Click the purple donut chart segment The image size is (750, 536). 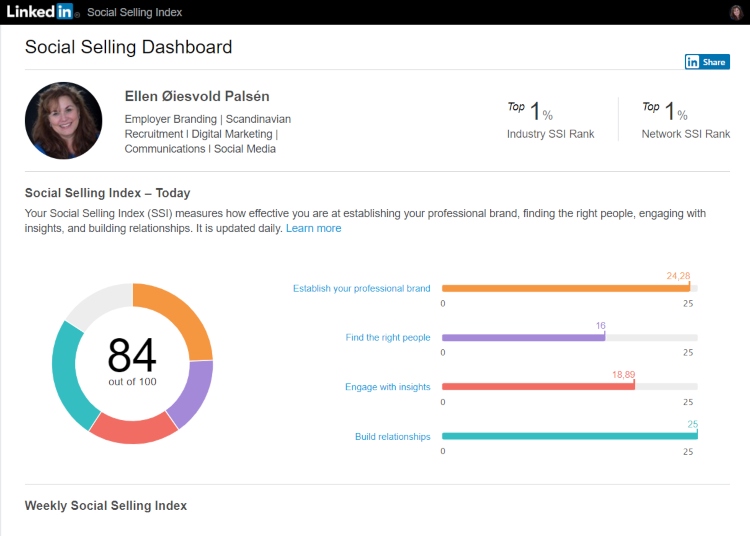(194, 392)
